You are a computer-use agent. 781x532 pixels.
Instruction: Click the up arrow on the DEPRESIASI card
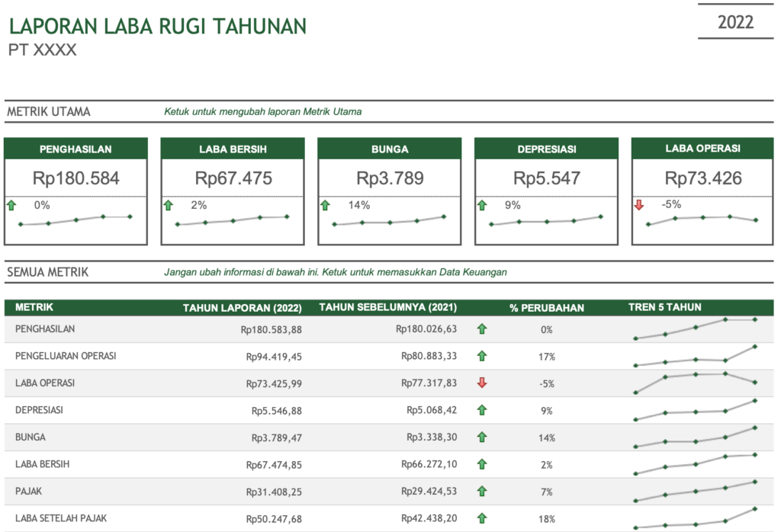483,205
